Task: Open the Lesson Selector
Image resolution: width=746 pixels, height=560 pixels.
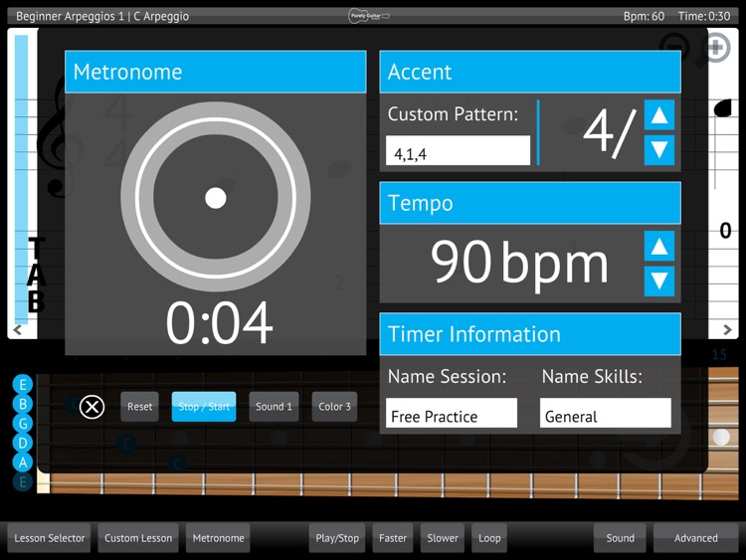Action: tap(49, 538)
